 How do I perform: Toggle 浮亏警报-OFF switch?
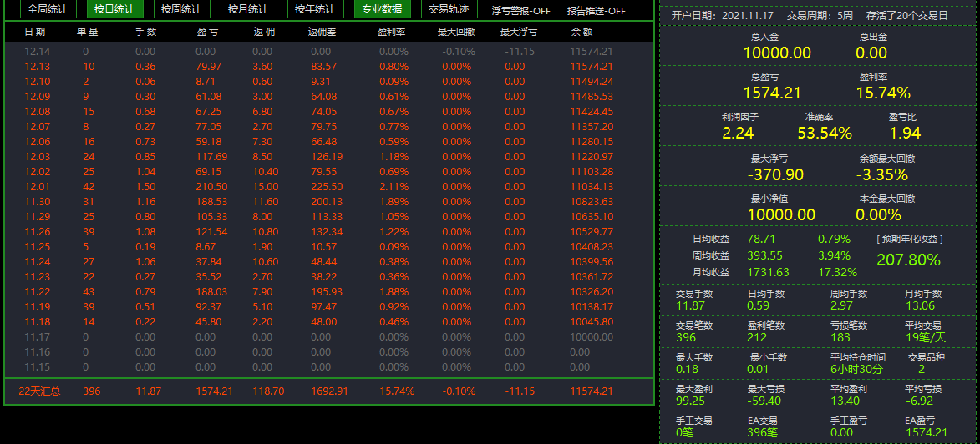pyautogui.click(x=521, y=11)
